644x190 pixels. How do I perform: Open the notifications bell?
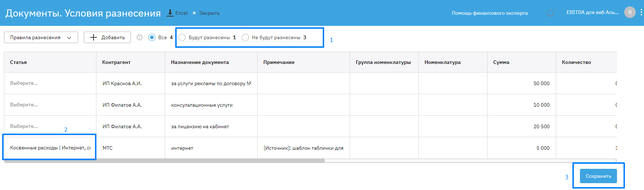(x=550, y=13)
